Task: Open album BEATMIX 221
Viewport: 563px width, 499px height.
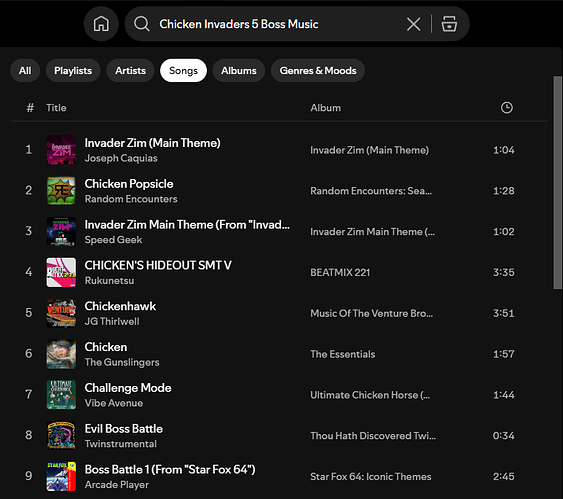Action: point(340,273)
